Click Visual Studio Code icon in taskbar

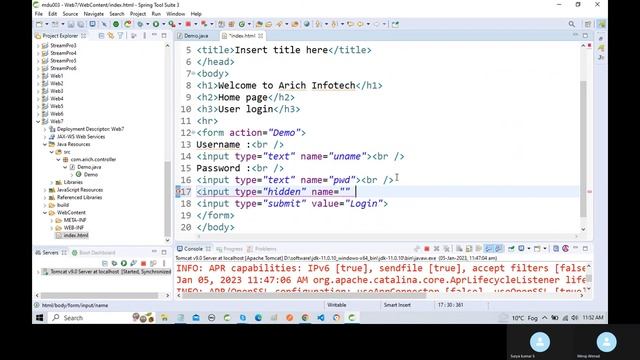321,318
